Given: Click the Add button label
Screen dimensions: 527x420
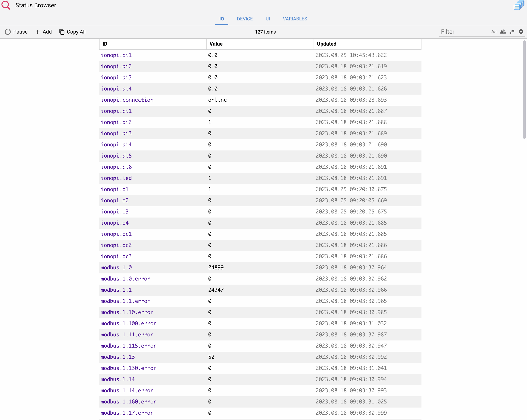Looking at the screenshot, I should coord(47,32).
